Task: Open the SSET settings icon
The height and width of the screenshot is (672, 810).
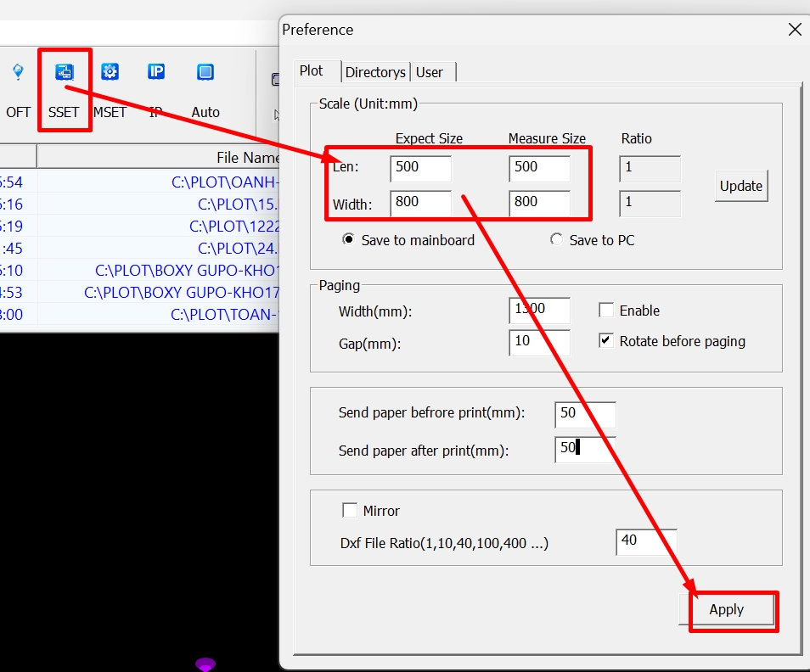Action: tap(64, 73)
